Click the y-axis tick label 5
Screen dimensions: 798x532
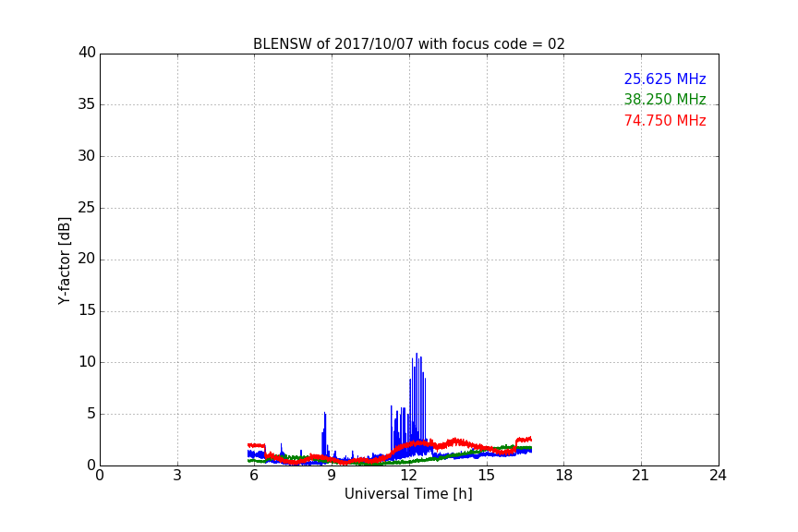point(91,414)
